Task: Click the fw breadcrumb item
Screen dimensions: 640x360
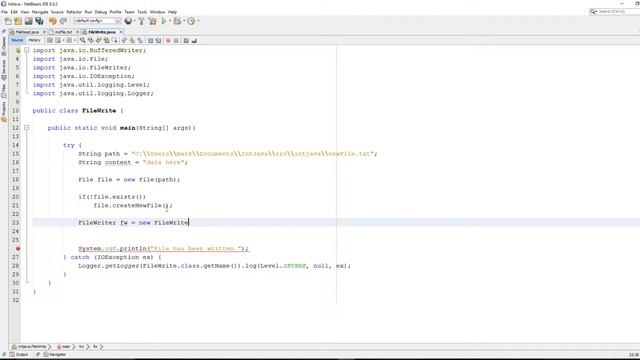Action: click(95, 347)
